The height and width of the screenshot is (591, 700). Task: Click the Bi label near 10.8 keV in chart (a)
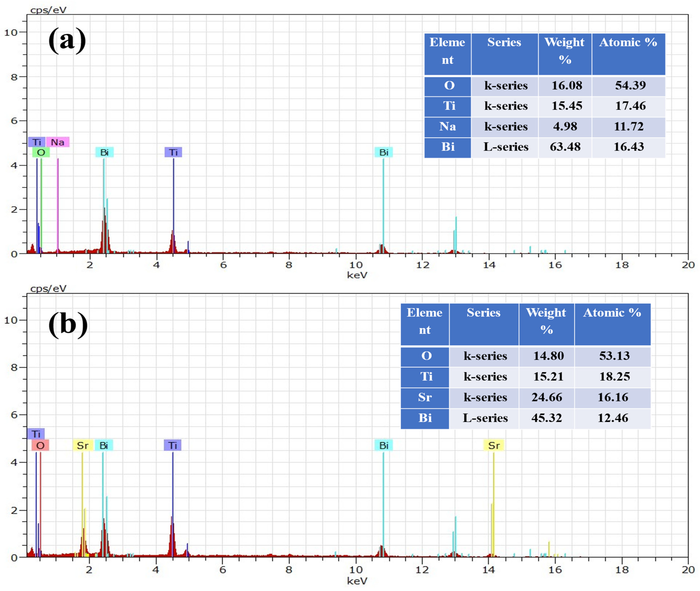coord(383,152)
